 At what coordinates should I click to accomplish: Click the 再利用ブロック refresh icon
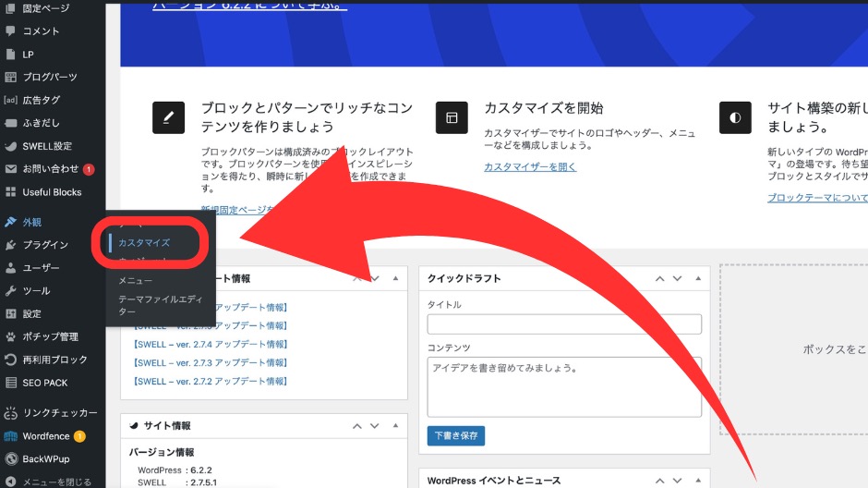pos(10,360)
